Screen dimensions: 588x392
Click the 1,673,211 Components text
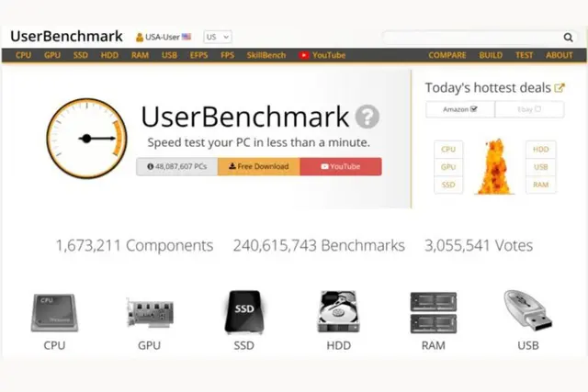click(134, 245)
